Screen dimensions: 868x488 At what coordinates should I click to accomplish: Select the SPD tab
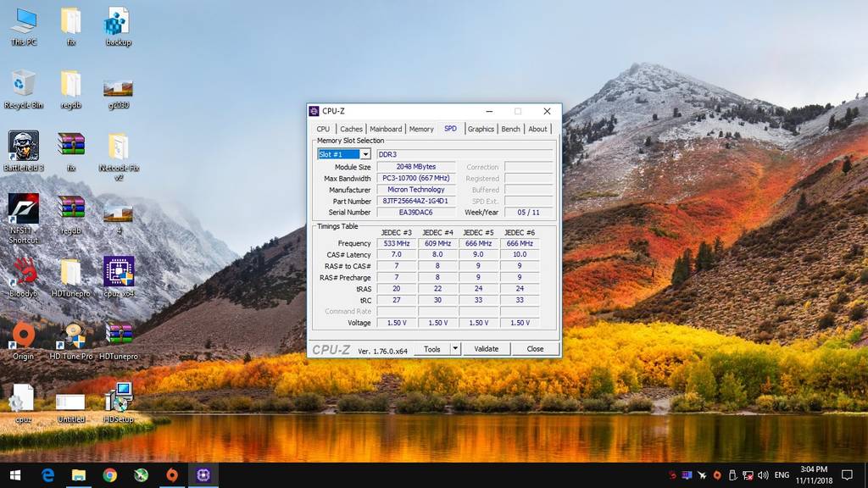point(451,129)
